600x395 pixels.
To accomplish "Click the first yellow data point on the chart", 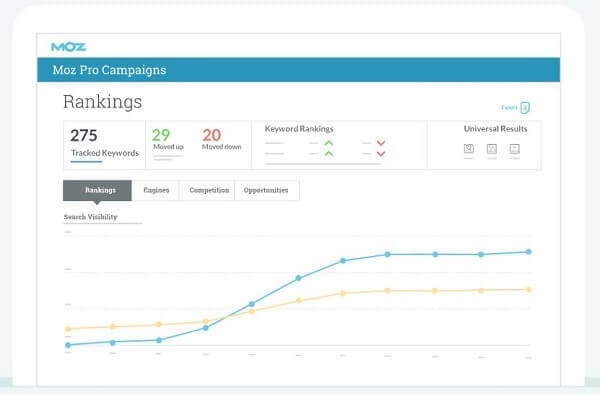I will [x=68, y=329].
